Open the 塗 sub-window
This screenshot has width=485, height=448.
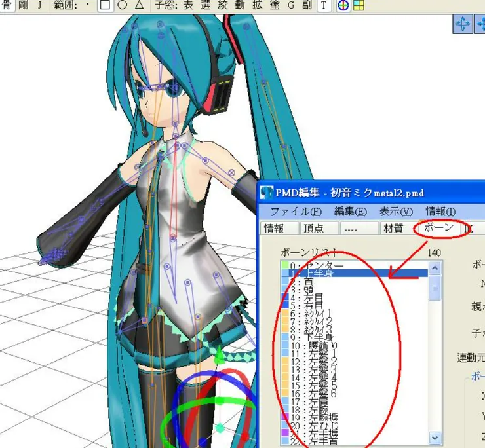[275, 5]
